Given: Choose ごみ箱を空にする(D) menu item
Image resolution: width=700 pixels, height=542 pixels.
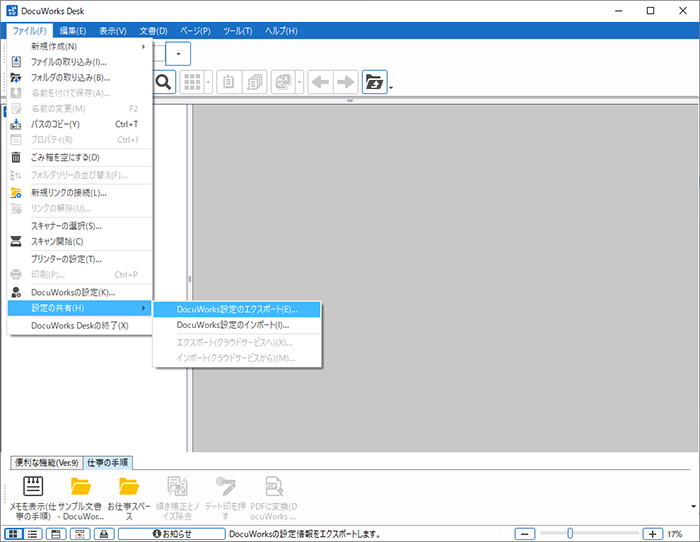Looking at the screenshot, I should [80, 157].
